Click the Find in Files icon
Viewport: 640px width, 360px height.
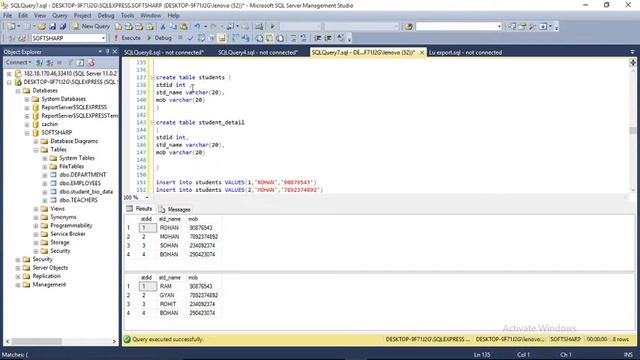409,27
